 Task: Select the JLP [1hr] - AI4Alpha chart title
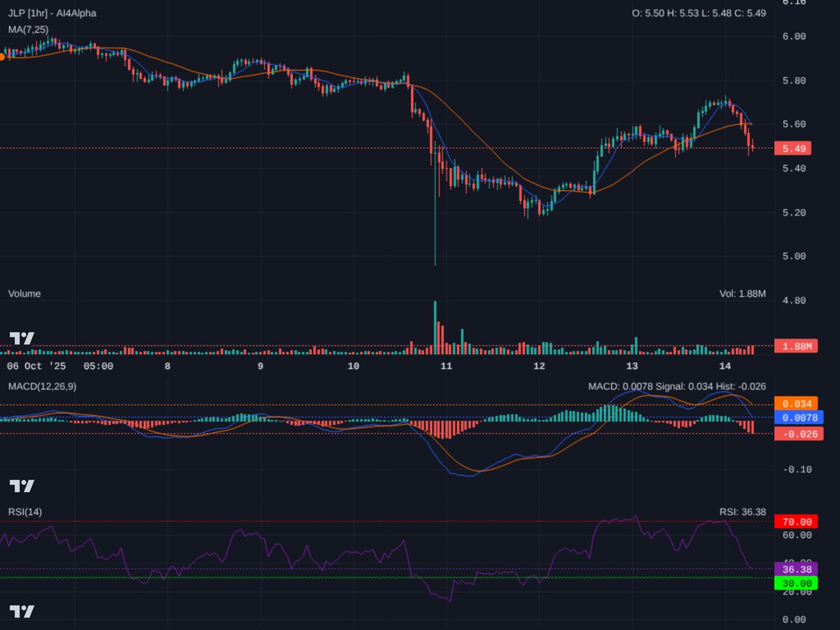[x=50, y=13]
